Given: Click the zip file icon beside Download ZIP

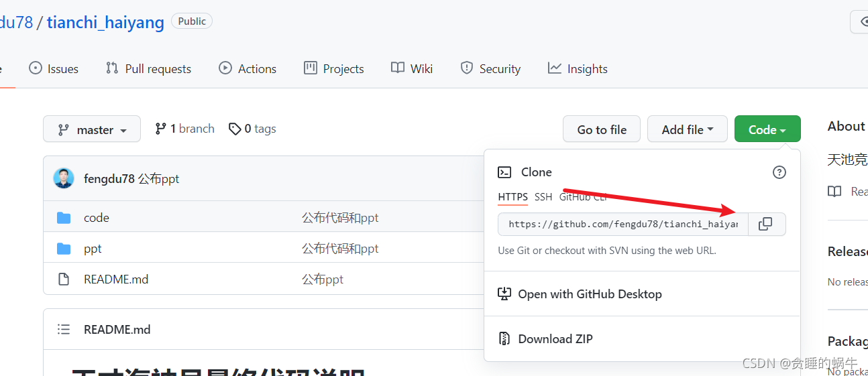Looking at the screenshot, I should tap(504, 338).
